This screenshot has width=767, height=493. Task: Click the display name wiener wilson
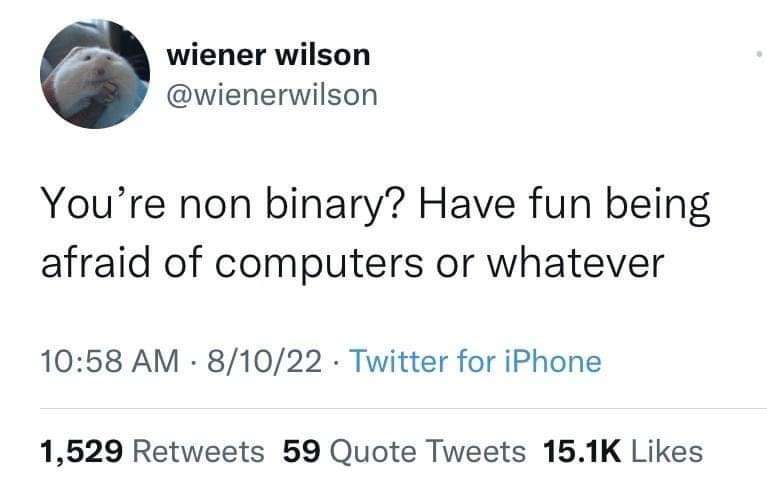pyautogui.click(x=268, y=54)
